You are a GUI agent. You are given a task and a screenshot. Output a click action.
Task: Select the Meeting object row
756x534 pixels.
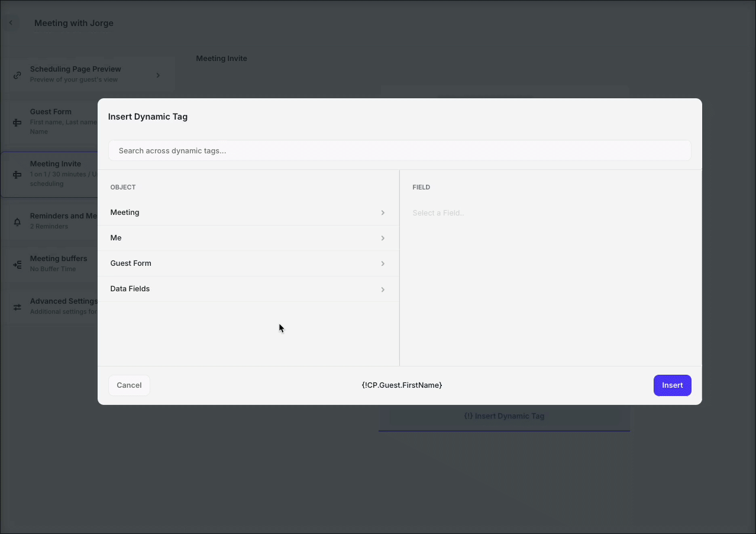(248, 213)
